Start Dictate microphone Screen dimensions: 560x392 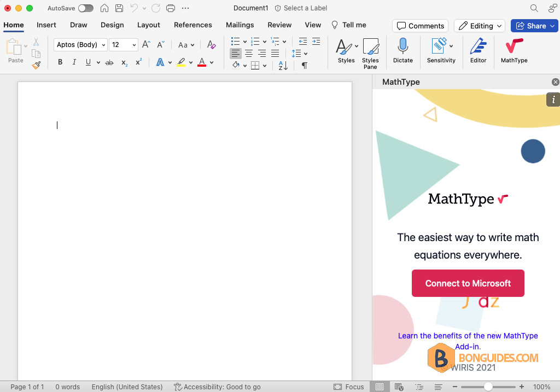coord(403,51)
